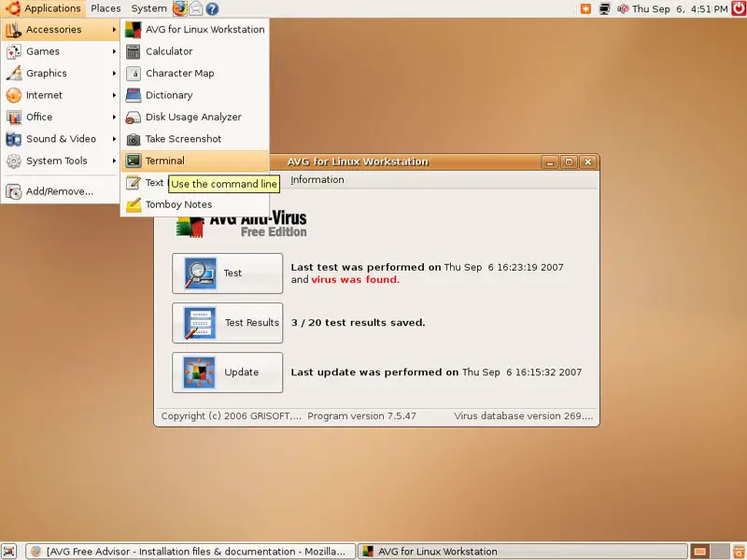747x560 pixels.
Task: Minimize the AVG for Linux Workstation window
Action: [550, 162]
